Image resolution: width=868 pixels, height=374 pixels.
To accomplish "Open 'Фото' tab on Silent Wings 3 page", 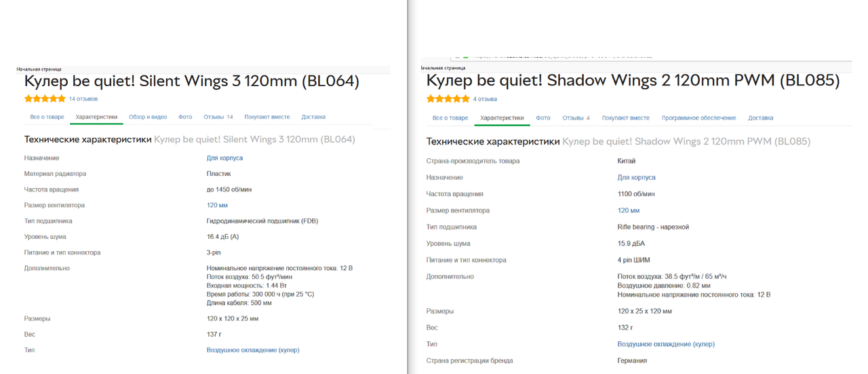I will [x=185, y=117].
